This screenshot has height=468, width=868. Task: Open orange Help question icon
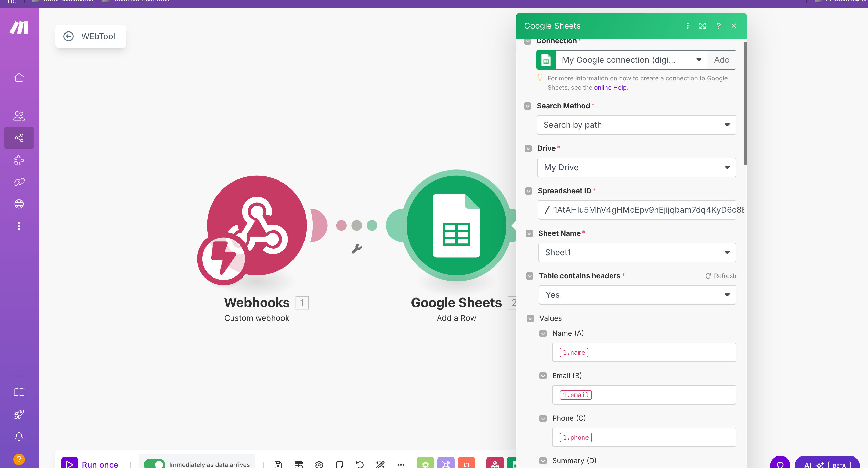pyautogui.click(x=19, y=459)
